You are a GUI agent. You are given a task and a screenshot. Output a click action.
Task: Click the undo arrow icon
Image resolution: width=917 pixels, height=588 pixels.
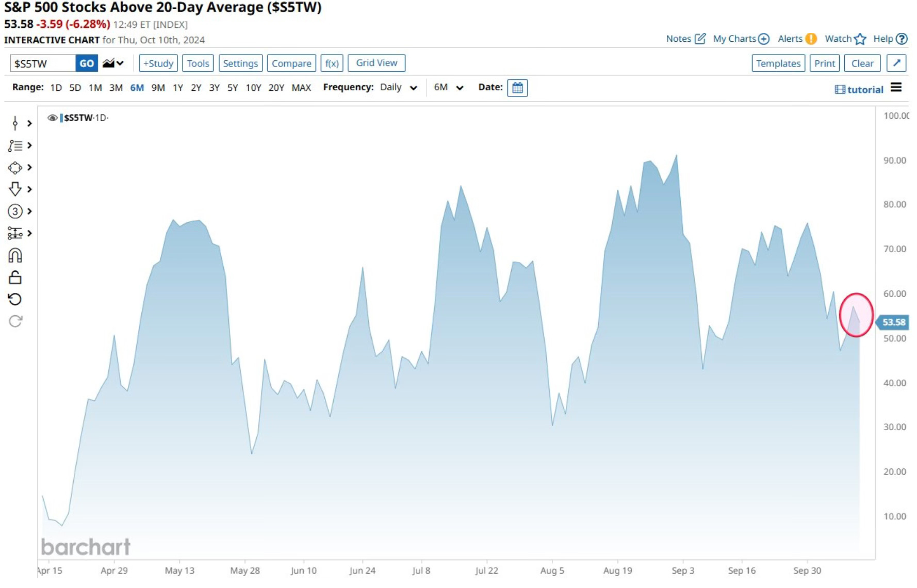pyautogui.click(x=15, y=299)
